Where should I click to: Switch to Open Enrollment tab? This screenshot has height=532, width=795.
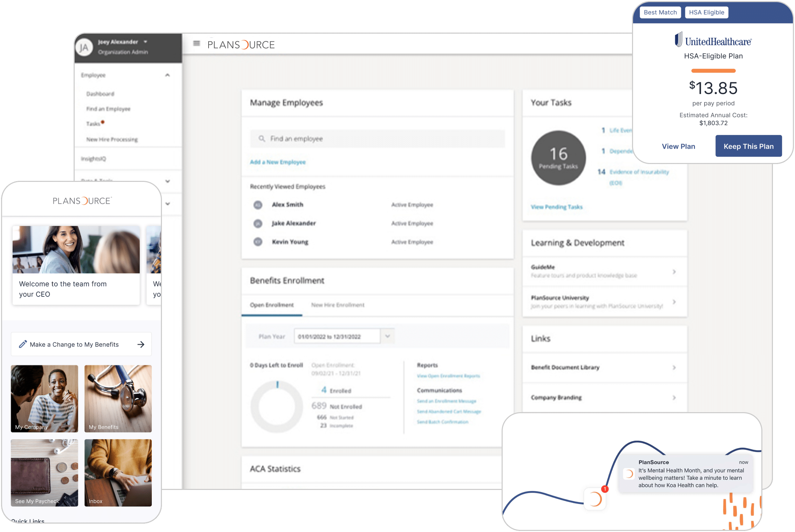272,305
